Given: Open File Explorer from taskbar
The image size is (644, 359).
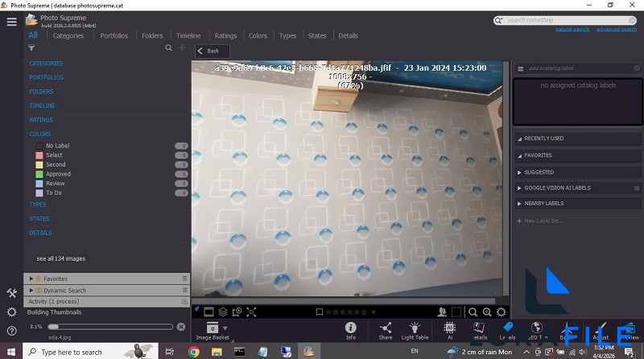Looking at the screenshot, I should point(217,352).
